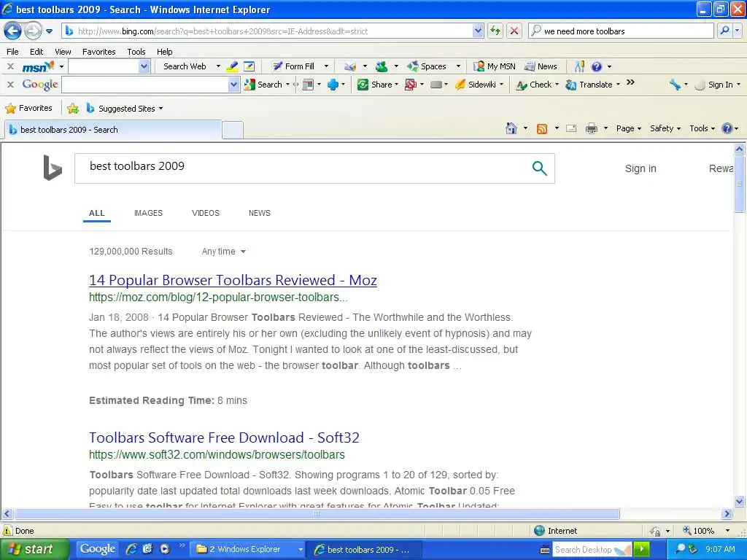Viewport: 747px width, 560px height.
Task: Open the zoom level 100% dropdown arrow
Action: (727, 531)
